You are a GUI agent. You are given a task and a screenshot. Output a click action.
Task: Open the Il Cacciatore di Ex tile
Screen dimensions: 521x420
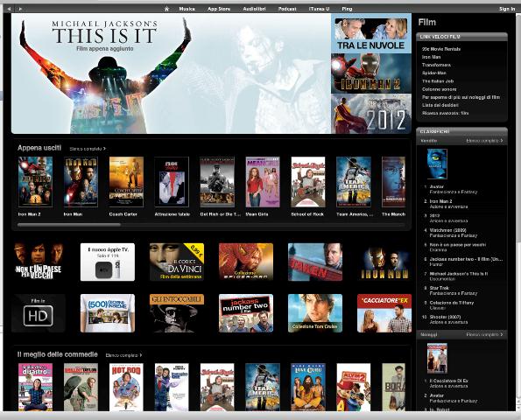[384, 313]
